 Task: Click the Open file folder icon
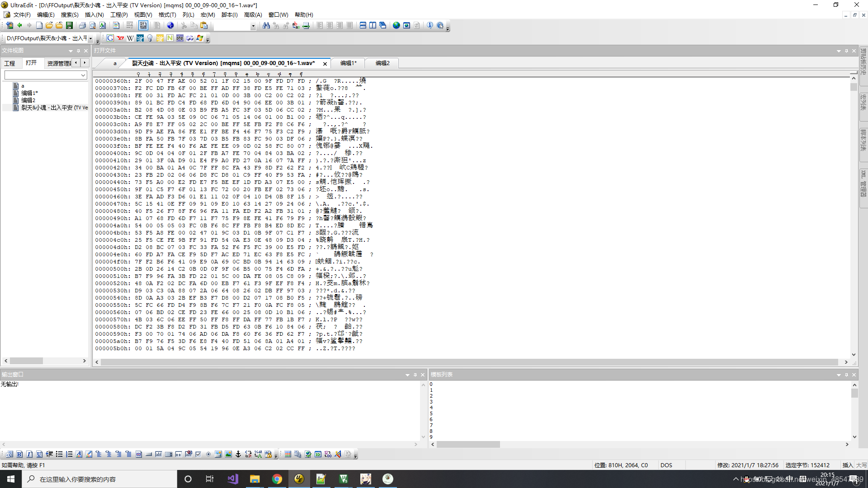pos(49,25)
